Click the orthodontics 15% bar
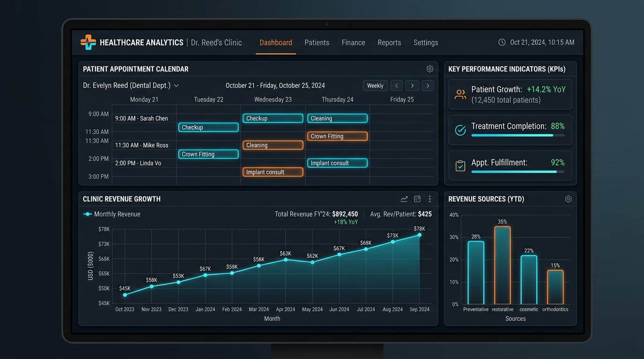Screen dimensions: 644x359 click(x=555, y=287)
